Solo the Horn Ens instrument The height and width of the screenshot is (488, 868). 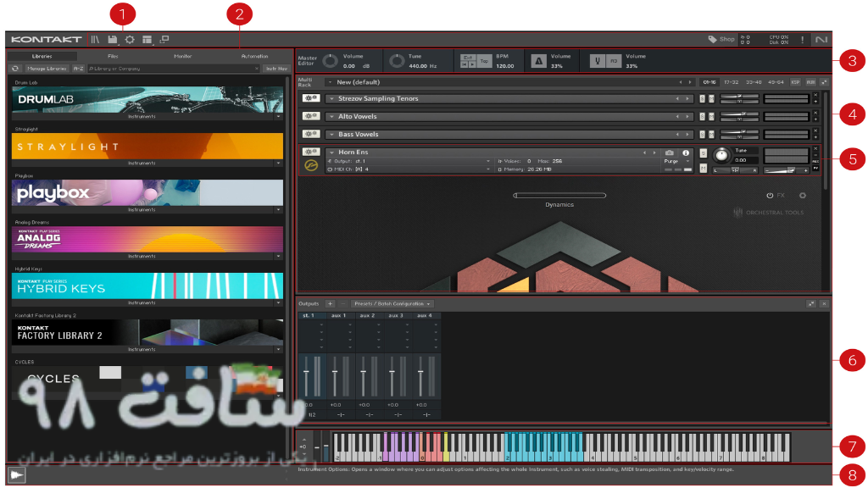703,153
